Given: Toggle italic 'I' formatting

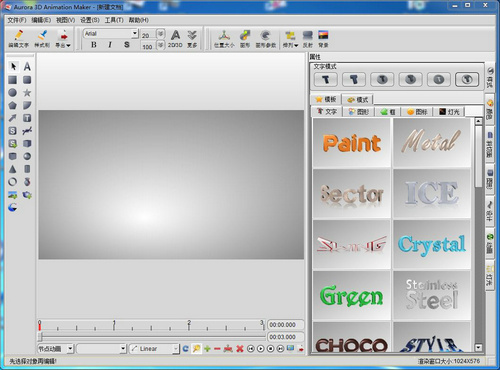Looking at the screenshot, I should point(110,44).
